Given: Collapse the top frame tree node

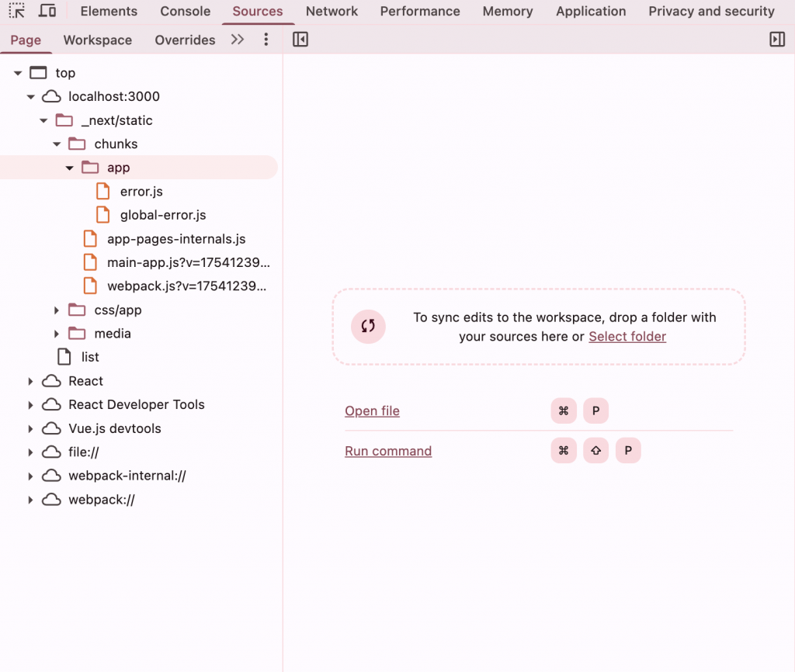Looking at the screenshot, I should [18, 73].
